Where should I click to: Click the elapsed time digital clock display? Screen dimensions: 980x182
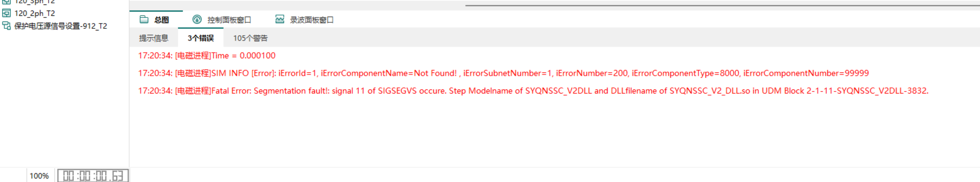pos(93,176)
